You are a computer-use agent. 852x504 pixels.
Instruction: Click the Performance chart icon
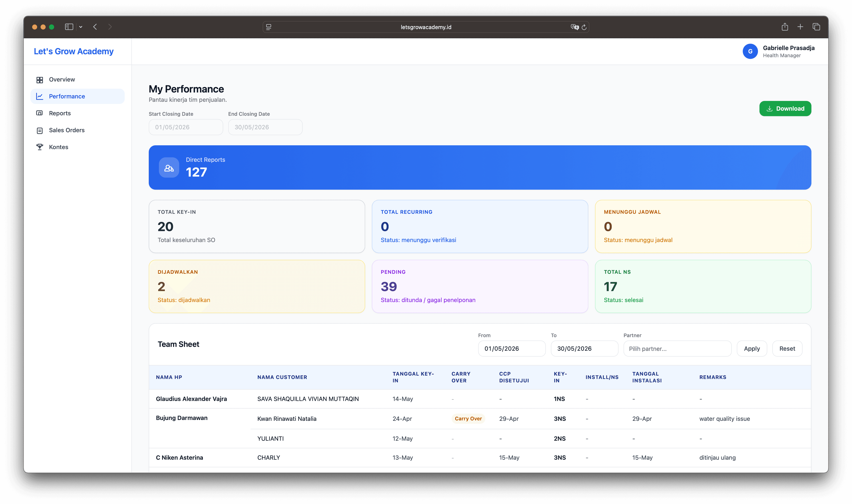pyautogui.click(x=40, y=96)
